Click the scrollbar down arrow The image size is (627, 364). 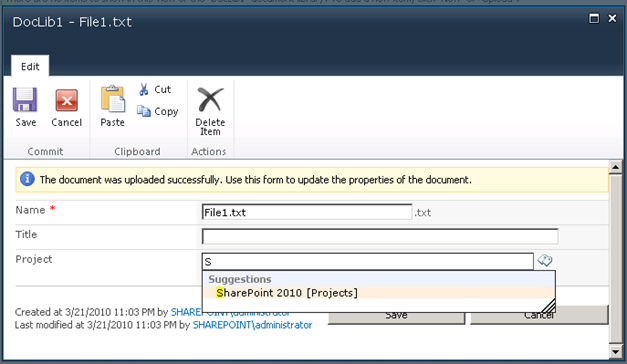click(615, 351)
